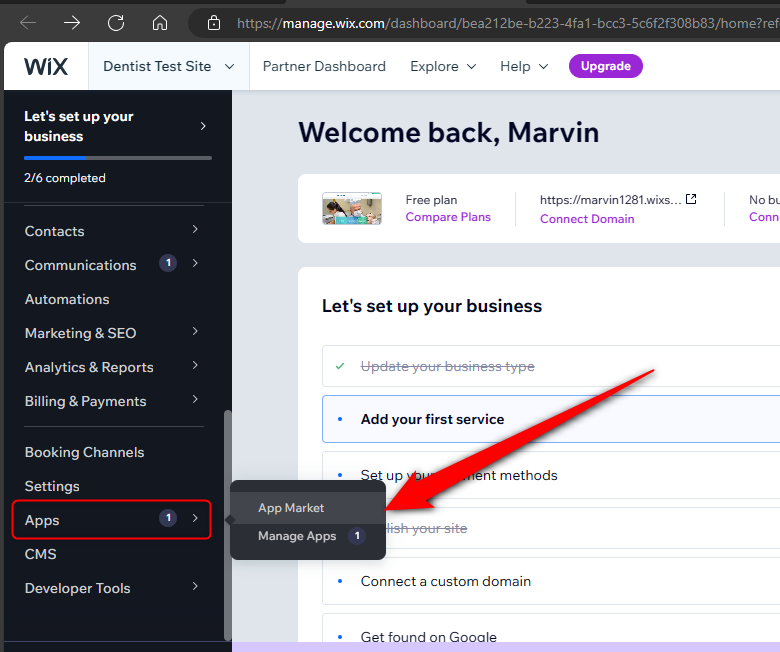Click the setup progress bar

coord(118,158)
